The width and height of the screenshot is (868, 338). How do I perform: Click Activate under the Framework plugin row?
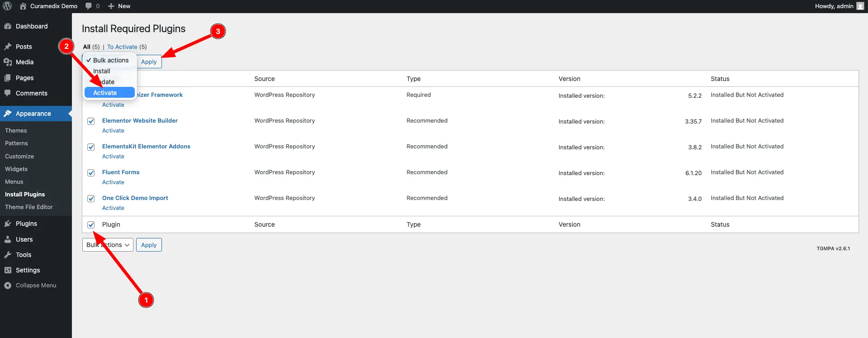pyautogui.click(x=113, y=105)
